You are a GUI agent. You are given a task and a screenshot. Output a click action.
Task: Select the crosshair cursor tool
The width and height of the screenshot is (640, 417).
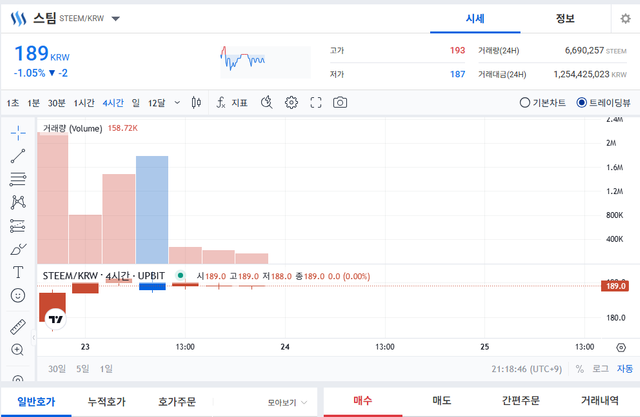[x=18, y=133]
